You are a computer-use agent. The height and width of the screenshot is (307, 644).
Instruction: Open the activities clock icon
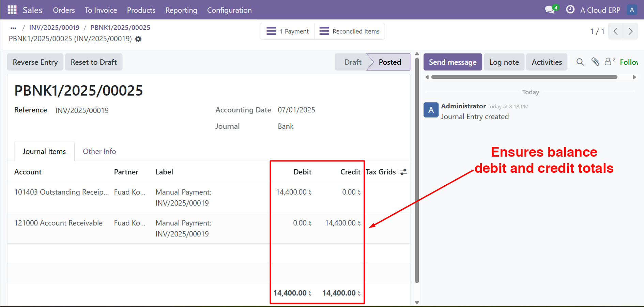[570, 10]
